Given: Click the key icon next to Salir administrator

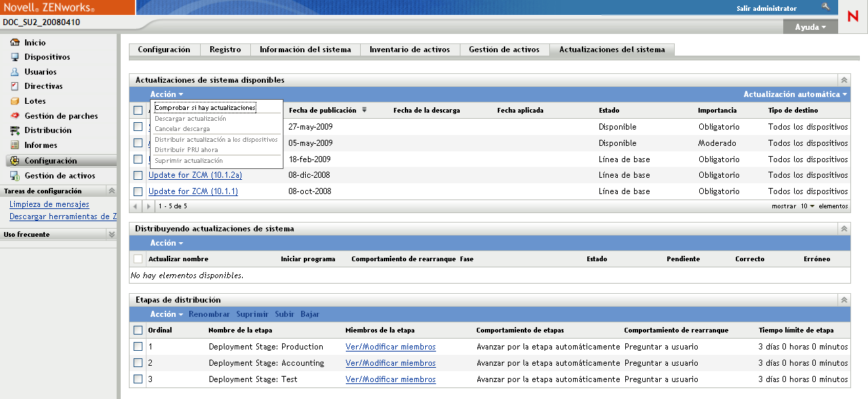Looking at the screenshot, I should click(825, 8).
